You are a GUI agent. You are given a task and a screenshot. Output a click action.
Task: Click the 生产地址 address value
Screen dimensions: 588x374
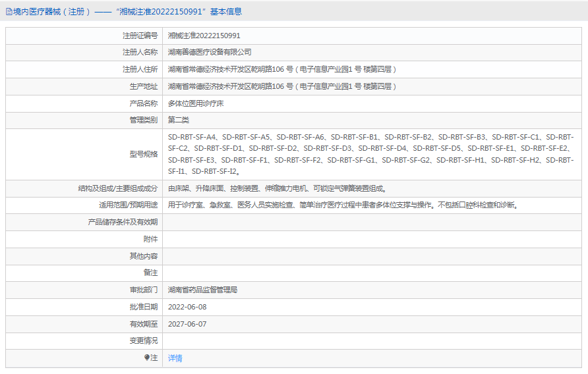coord(282,86)
